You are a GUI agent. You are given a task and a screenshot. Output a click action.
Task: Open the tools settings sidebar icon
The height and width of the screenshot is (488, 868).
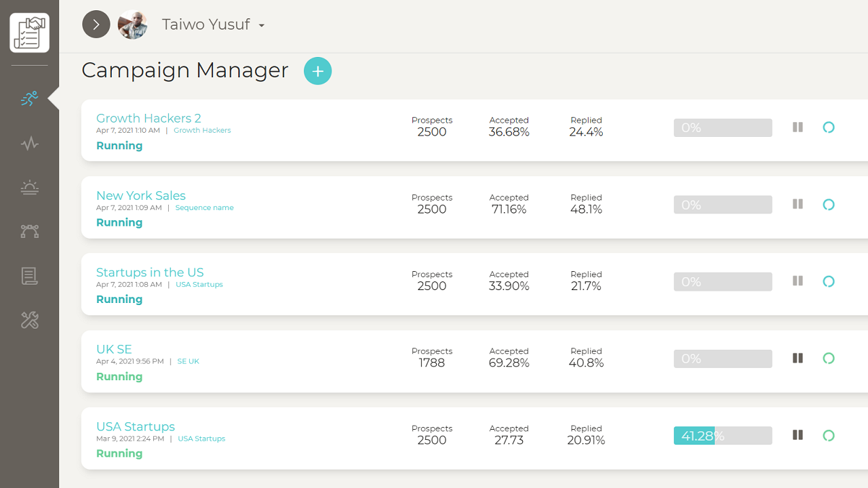(x=29, y=320)
